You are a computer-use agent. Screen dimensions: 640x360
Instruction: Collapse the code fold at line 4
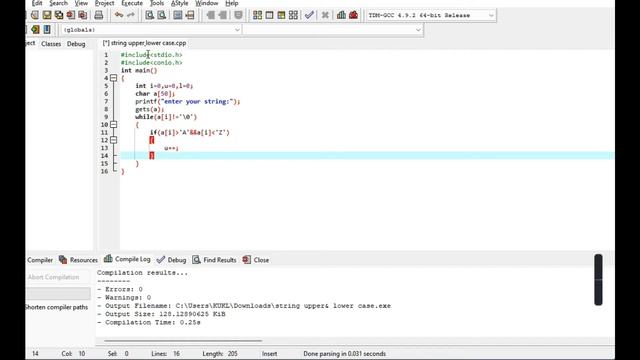[x=113, y=78]
